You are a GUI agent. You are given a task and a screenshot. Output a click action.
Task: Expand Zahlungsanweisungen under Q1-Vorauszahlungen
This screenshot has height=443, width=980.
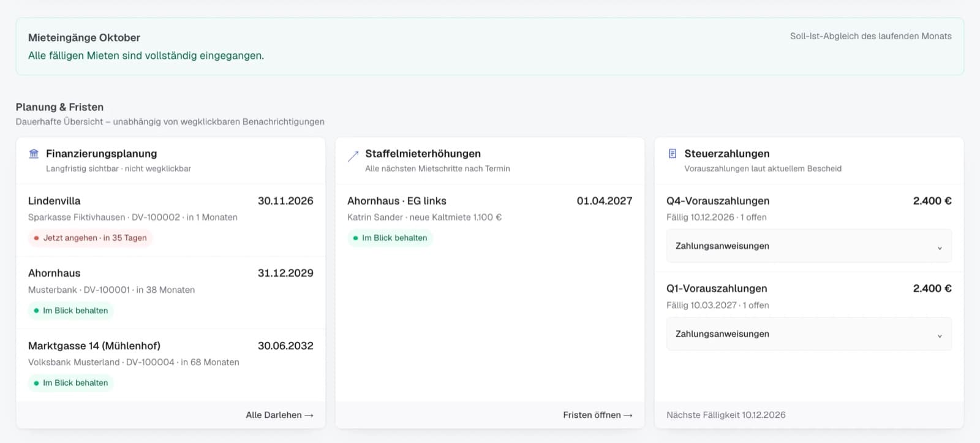tap(809, 334)
